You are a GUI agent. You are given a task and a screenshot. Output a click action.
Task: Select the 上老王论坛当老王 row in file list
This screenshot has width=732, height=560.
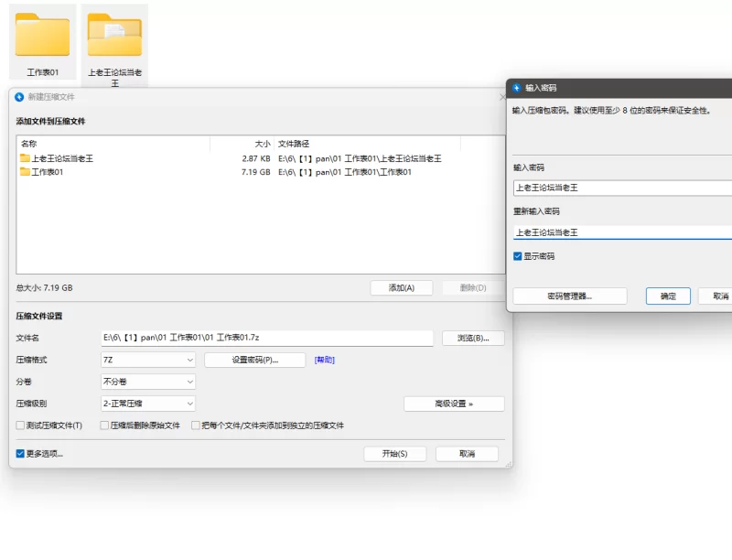pyautogui.click(x=261, y=158)
